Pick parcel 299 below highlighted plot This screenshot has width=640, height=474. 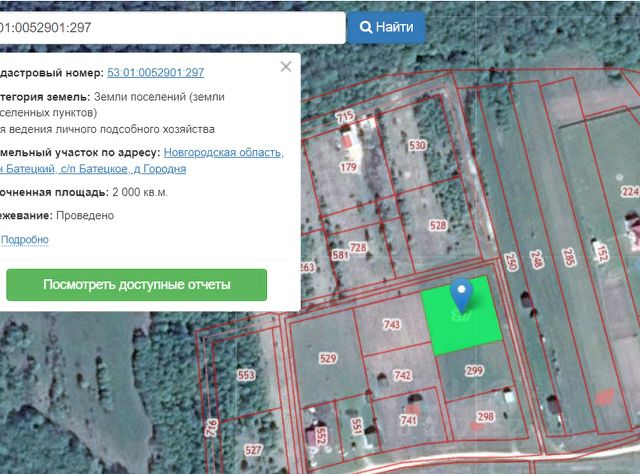473,371
